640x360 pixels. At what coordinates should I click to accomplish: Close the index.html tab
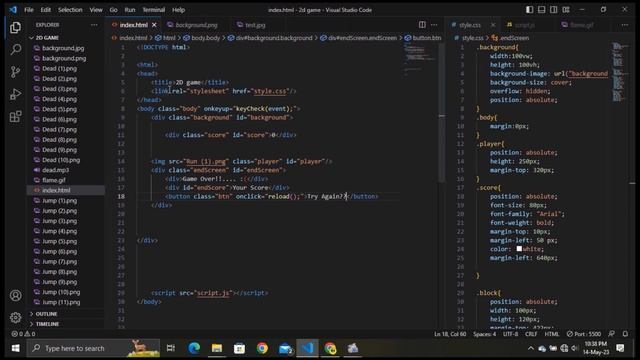pos(154,25)
